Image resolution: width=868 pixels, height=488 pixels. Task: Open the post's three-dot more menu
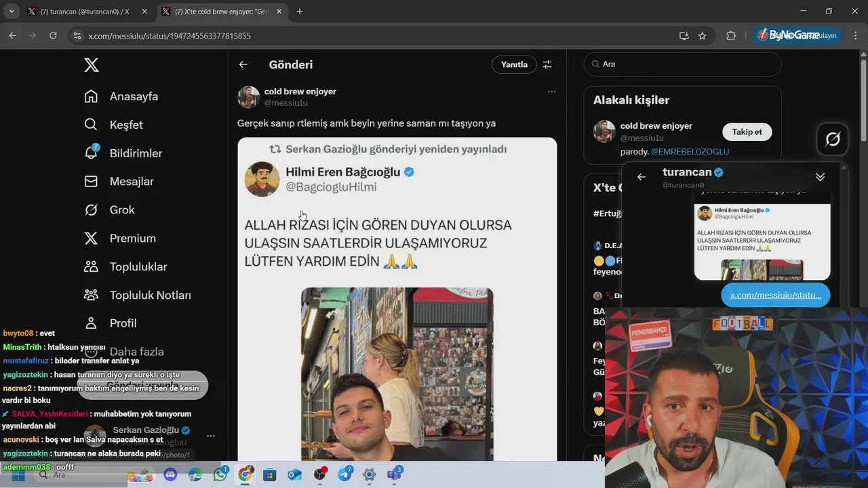point(551,91)
